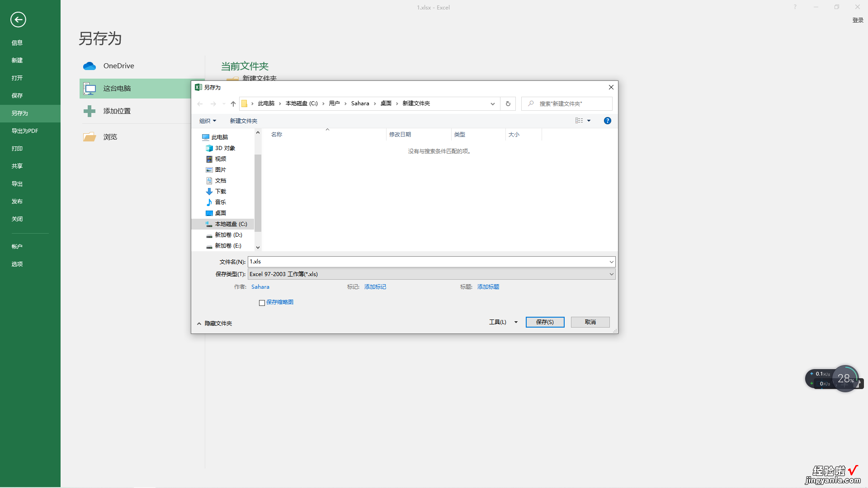Click the view layout icon

579,121
